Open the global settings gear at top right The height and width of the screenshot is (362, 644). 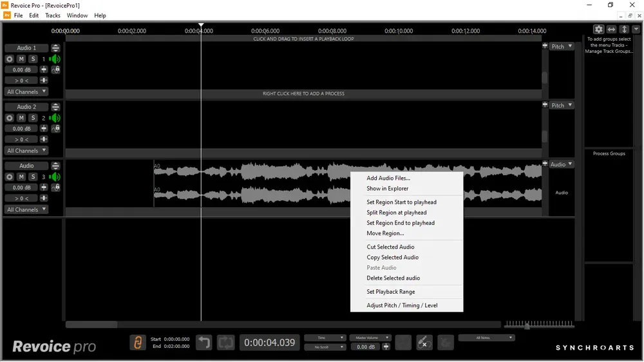598,29
